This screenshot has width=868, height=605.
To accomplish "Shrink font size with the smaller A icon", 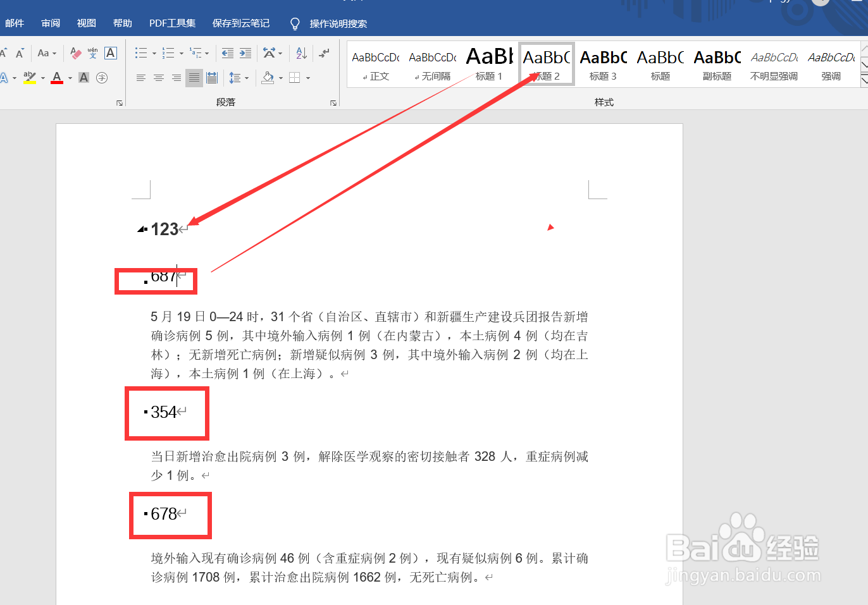I will pyautogui.click(x=20, y=53).
